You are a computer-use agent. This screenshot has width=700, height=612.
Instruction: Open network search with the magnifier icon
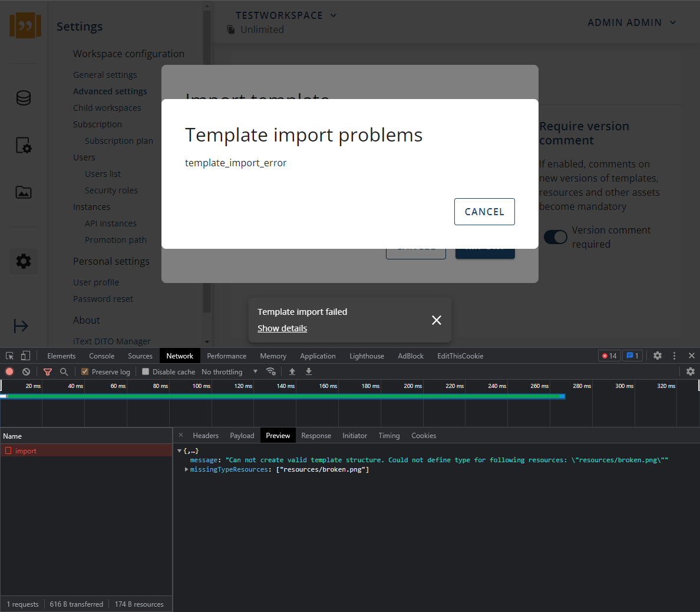tap(64, 371)
